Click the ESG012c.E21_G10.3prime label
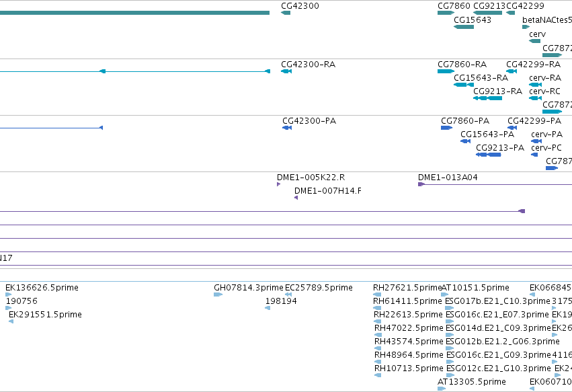Screen dimensions: 572x392 point(498,368)
